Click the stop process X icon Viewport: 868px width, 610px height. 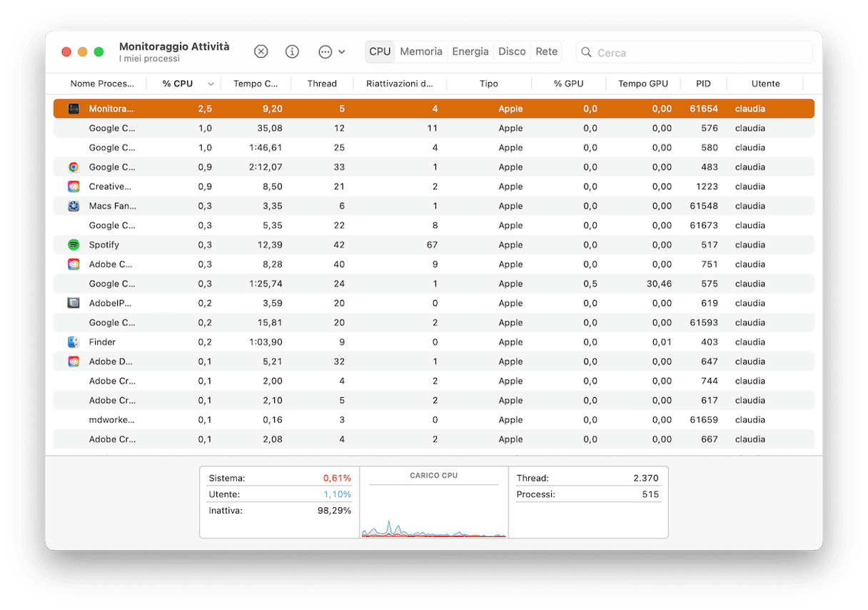click(x=261, y=51)
